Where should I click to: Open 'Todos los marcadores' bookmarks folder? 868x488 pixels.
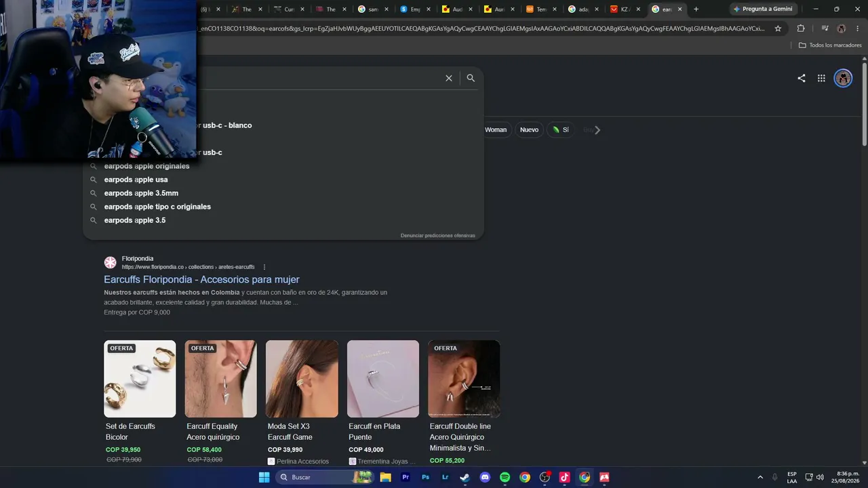tap(830, 45)
